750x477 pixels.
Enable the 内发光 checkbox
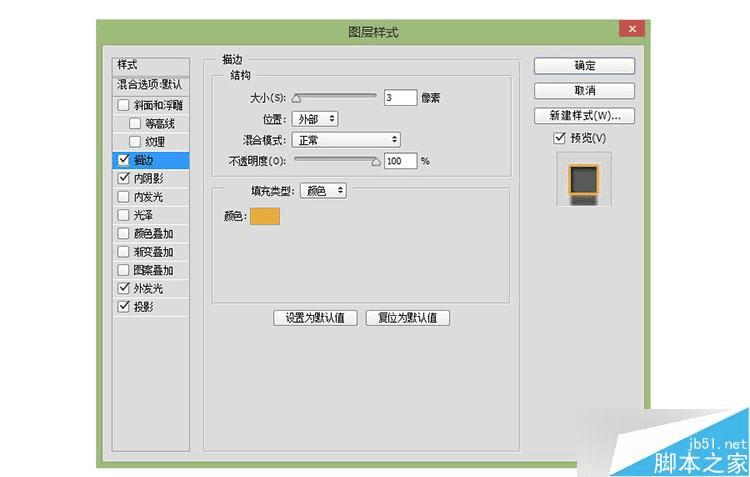(x=123, y=197)
